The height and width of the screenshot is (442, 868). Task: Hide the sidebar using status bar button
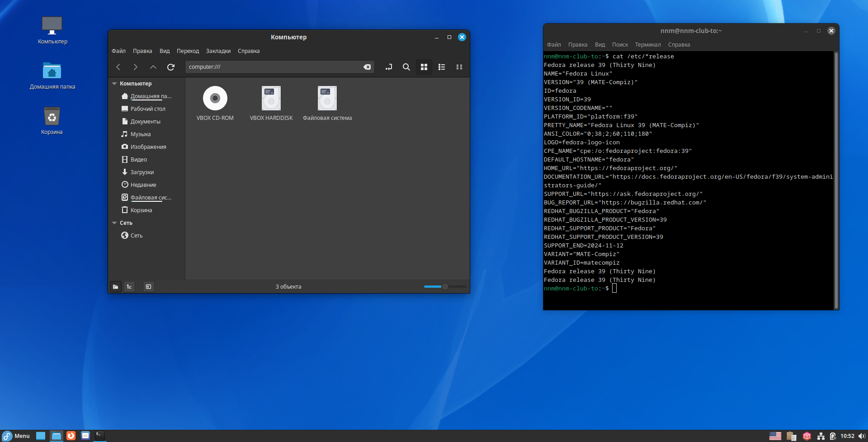tap(148, 286)
